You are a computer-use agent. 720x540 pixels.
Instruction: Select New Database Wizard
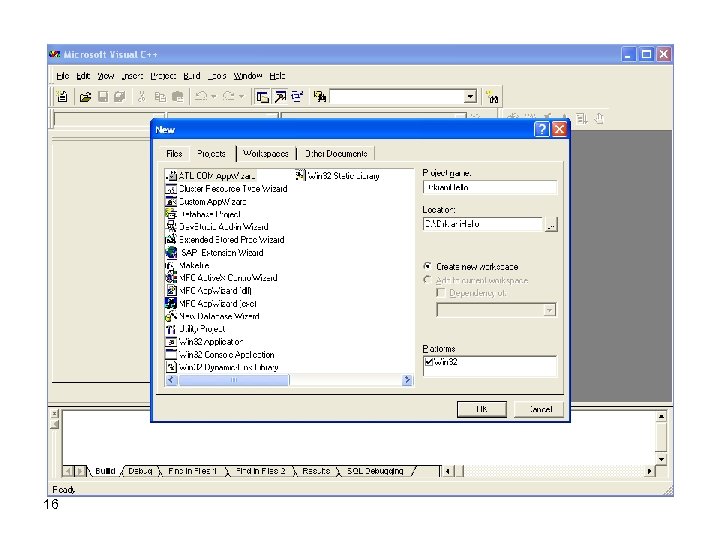[213, 316]
